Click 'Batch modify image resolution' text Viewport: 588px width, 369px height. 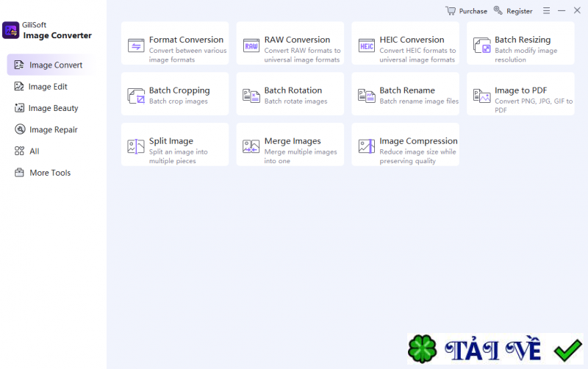pos(526,54)
